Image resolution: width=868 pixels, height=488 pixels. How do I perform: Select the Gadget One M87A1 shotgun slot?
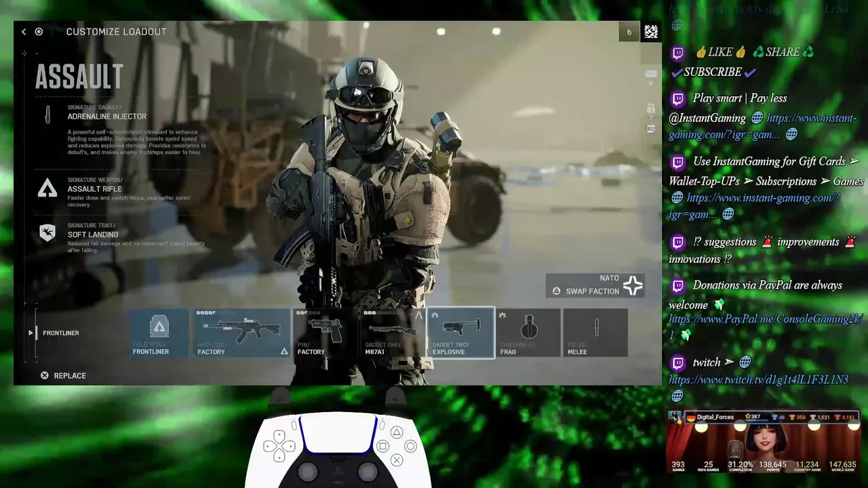[x=393, y=333]
